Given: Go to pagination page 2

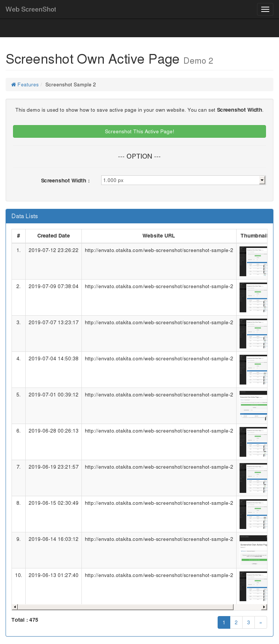Looking at the screenshot, I should (x=236, y=622).
